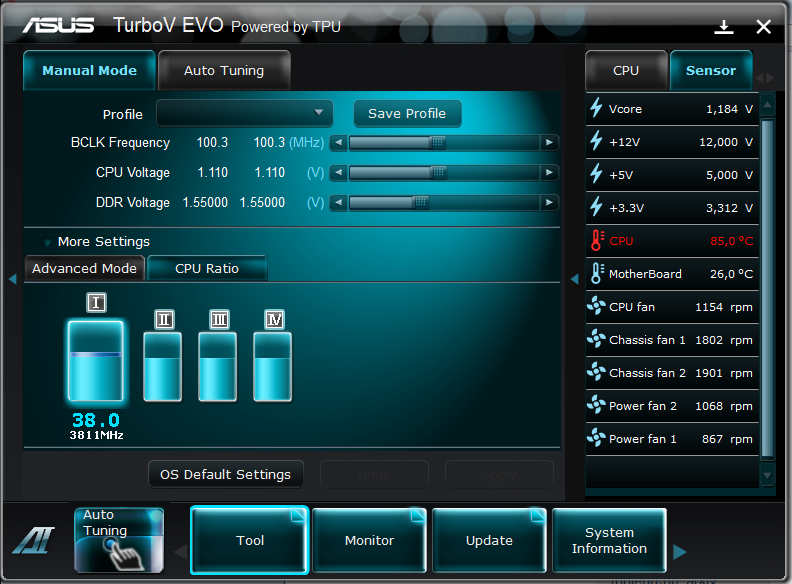Open the Monitor menu
Image resolution: width=792 pixels, height=584 pixels.
(369, 540)
